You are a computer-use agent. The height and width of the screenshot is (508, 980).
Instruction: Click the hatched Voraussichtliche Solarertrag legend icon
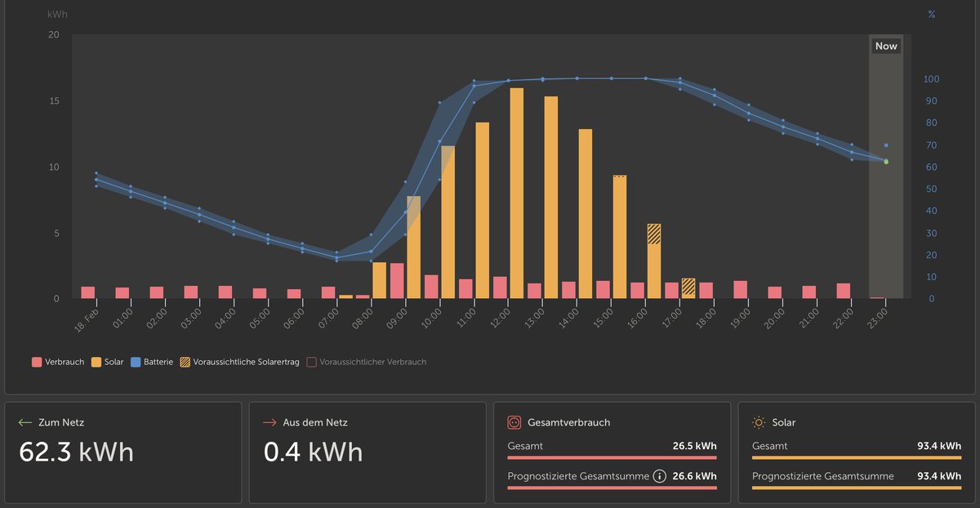pyautogui.click(x=184, y=361)
